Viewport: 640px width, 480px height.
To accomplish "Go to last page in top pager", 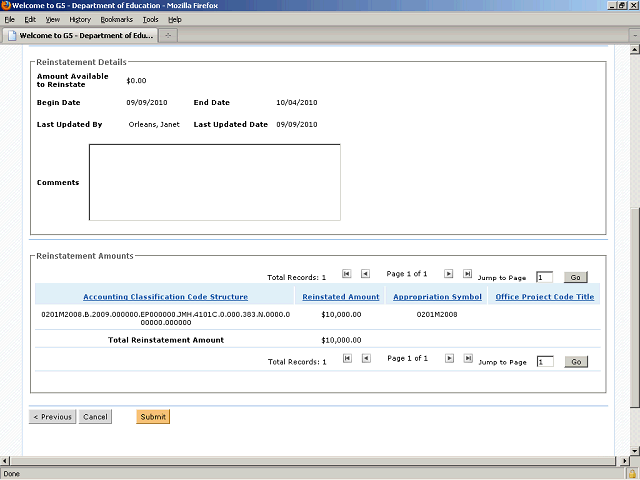I will pos(467,273).
